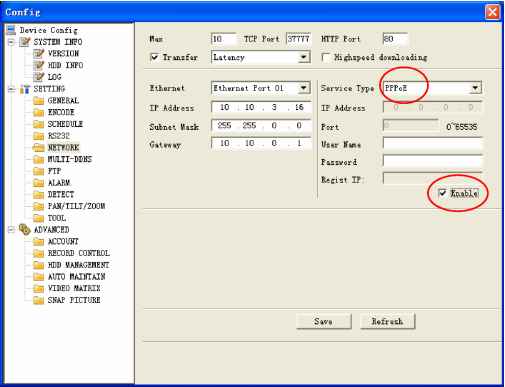Toggle the PPPoE Enable checkbox

coord(442,193)
